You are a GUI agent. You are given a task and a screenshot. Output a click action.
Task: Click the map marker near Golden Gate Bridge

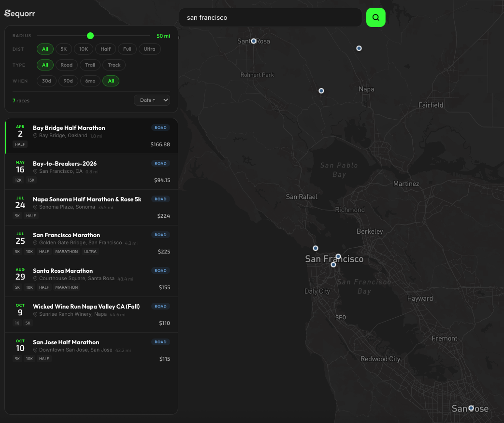pyautogui.click(x=316, y=248)
